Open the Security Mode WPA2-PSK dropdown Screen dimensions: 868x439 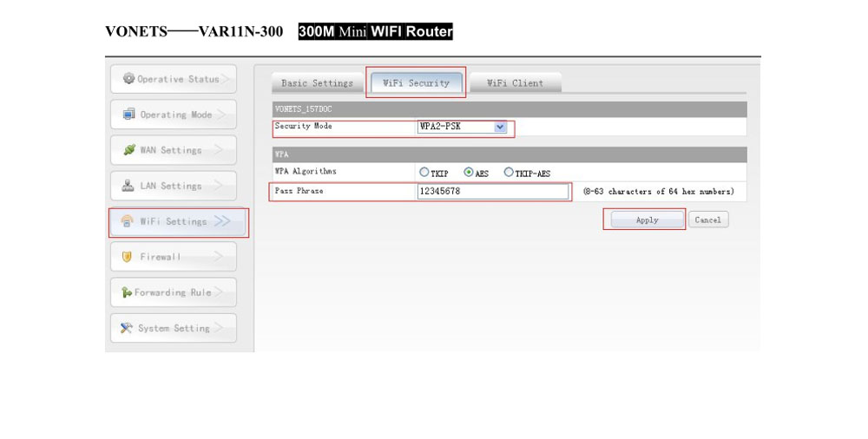point(462,127)
